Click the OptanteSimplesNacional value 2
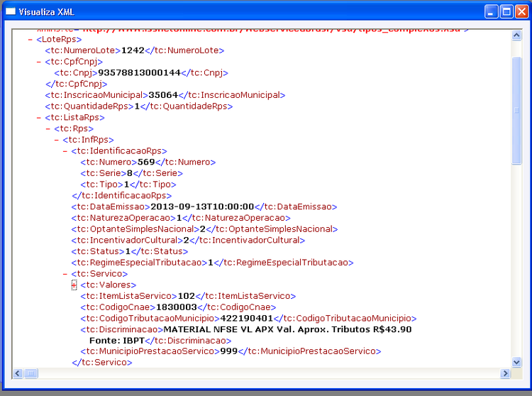Image resolution: width=532 pixels, height=396 pixels. (x=203, y=229)
